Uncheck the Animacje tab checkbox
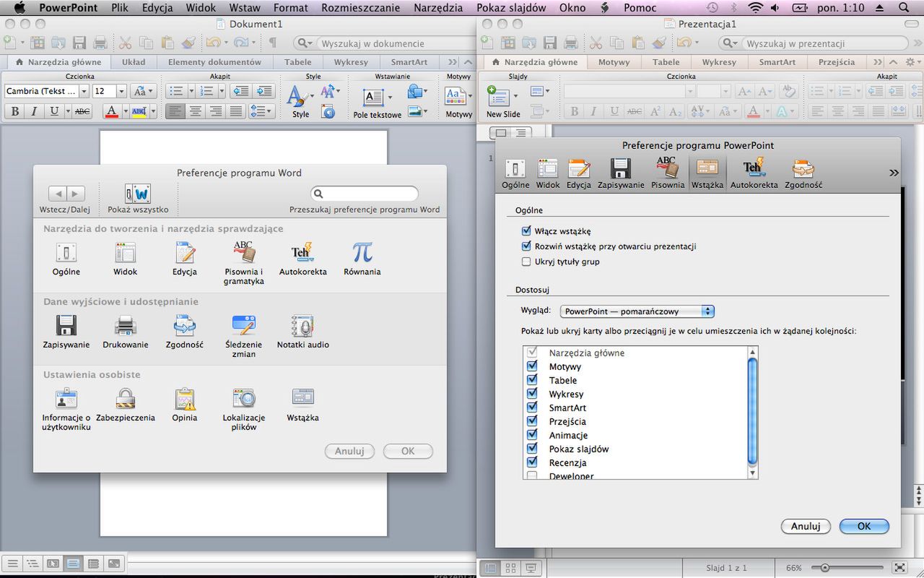924x578 pixels. 532,435
